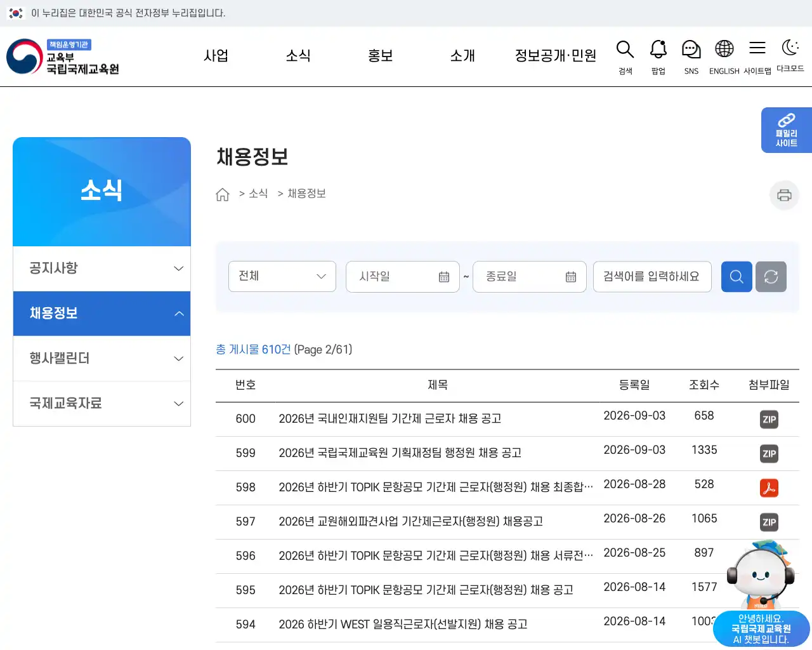This screenshot has width=812, height=650.
Task: Open the 소식 top menu
Action: click(298, 56)
